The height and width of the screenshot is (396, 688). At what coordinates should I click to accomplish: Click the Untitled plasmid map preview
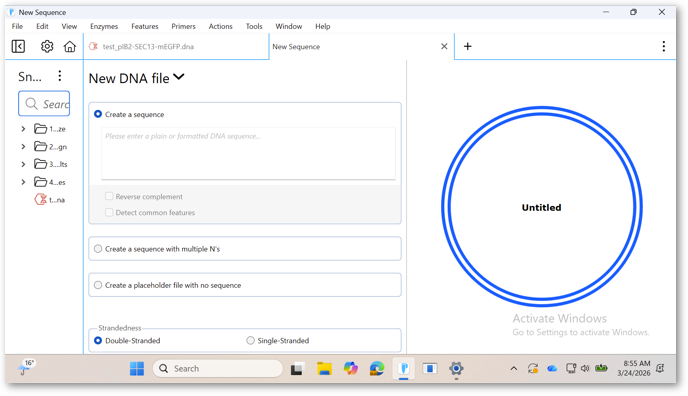[541, 207]
